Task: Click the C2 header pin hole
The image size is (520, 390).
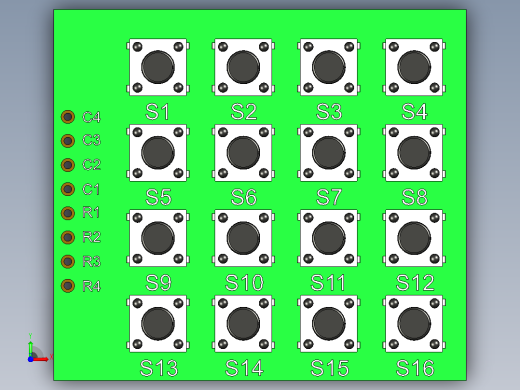Action: pos(68,165)
